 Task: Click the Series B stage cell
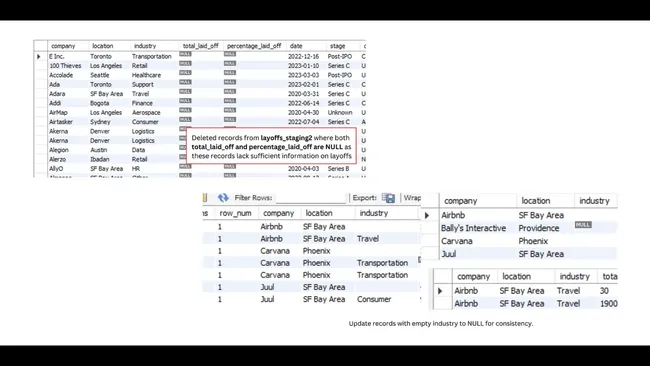(339, 169)
